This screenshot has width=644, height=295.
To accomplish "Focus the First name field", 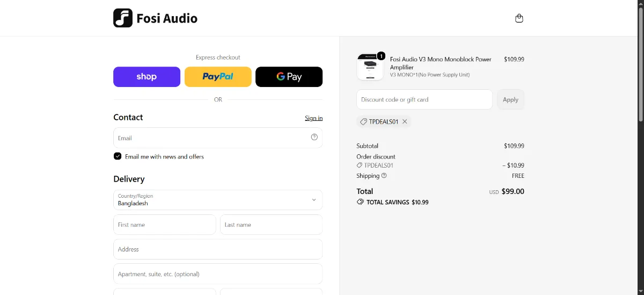I will click(165, 225).
